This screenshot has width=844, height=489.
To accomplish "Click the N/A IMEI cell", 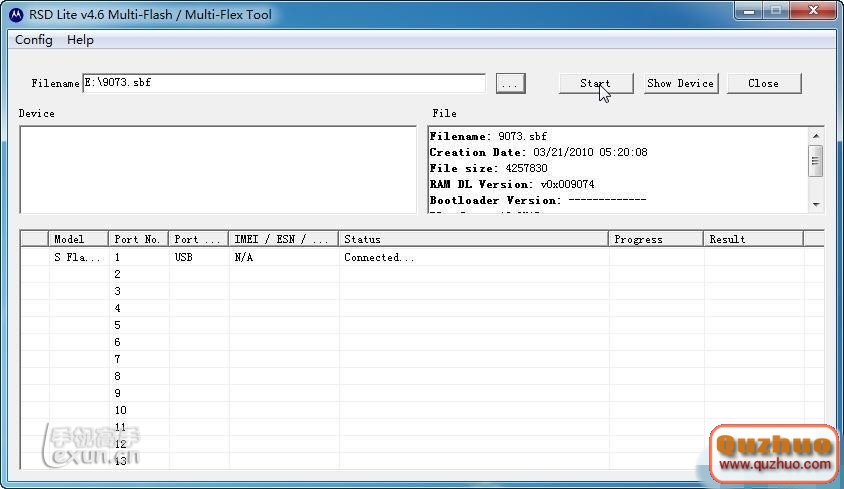I will tap(284, 257).
